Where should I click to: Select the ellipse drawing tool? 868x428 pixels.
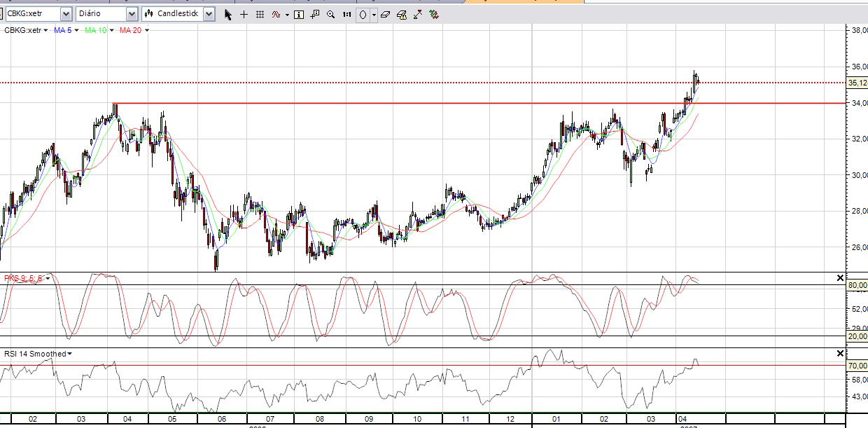click(x=363, y=14)
